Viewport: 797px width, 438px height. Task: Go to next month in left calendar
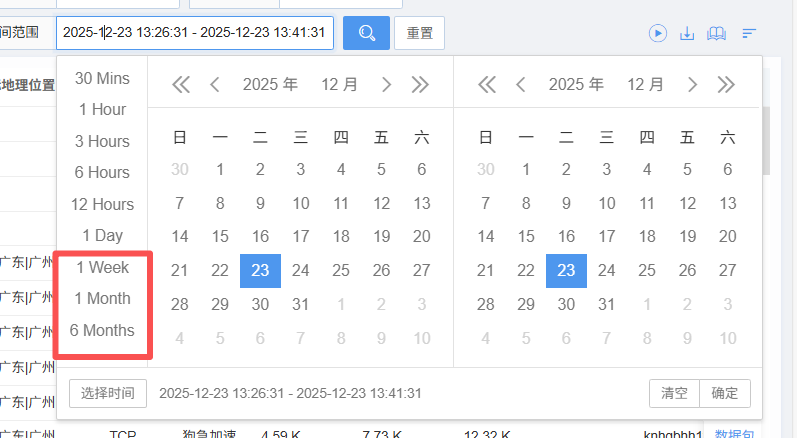[x=387, y=85]
